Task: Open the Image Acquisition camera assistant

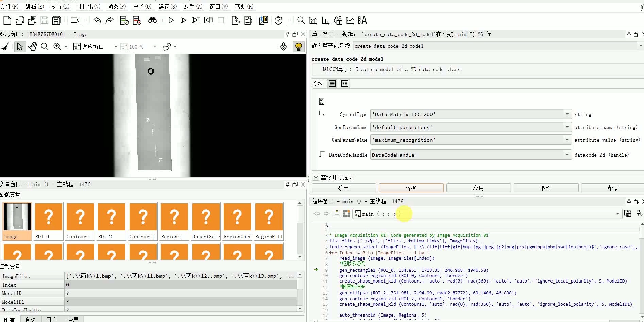Action: [x=75, y=20]
